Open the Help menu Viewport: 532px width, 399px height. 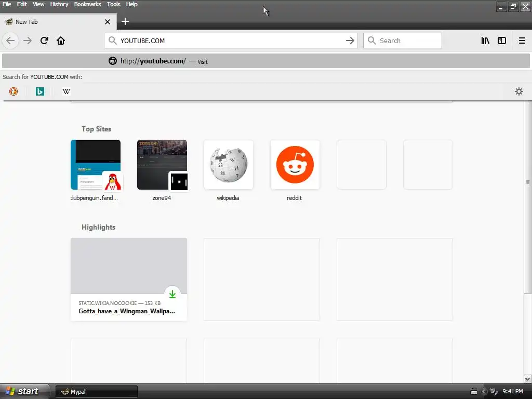click(131, 4)
